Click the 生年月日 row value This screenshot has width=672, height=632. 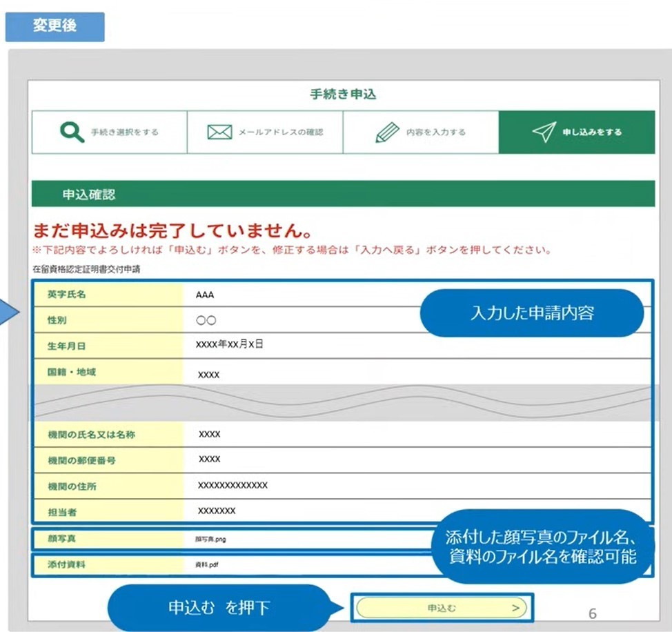229,344
